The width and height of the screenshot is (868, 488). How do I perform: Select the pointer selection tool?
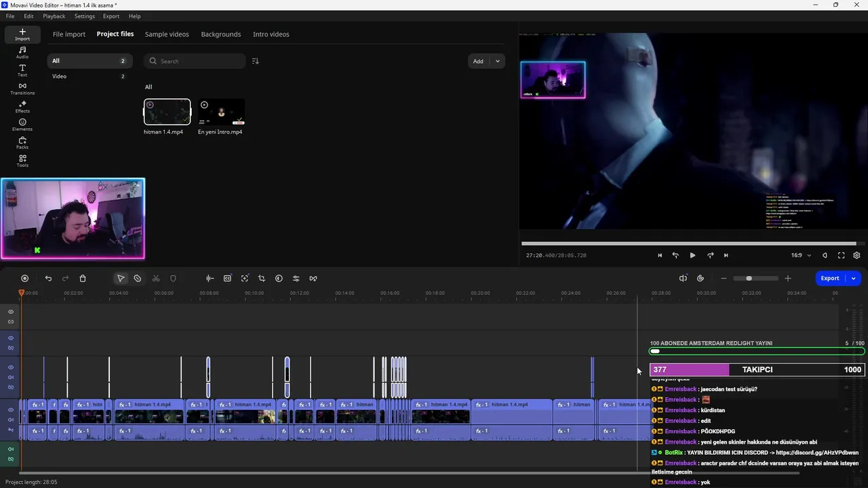coord(121,279)
